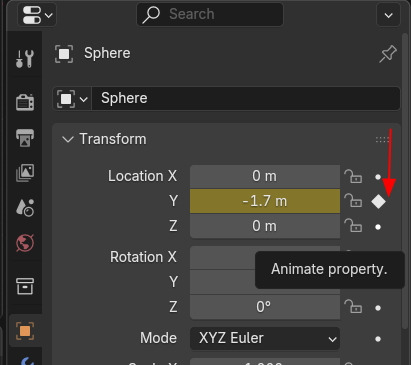Screen dimensions: 411x365
Task: Open the Scene properties tab
Action: 25,208
